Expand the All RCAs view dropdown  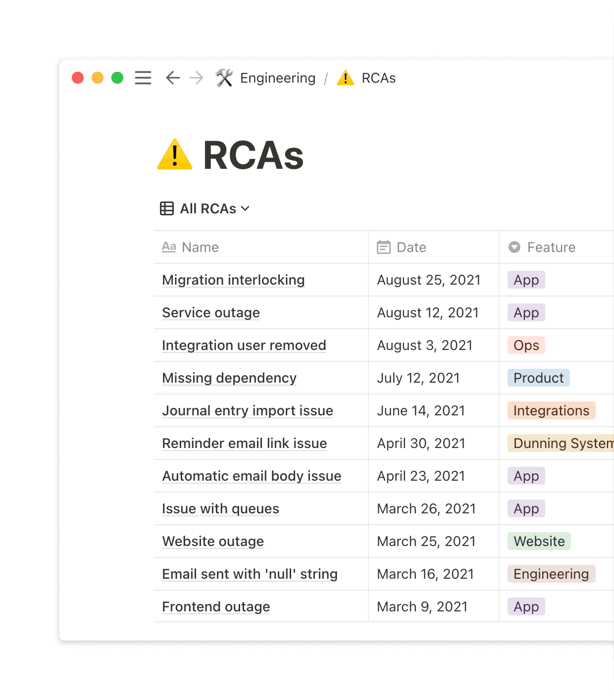(x=245, y=209)
